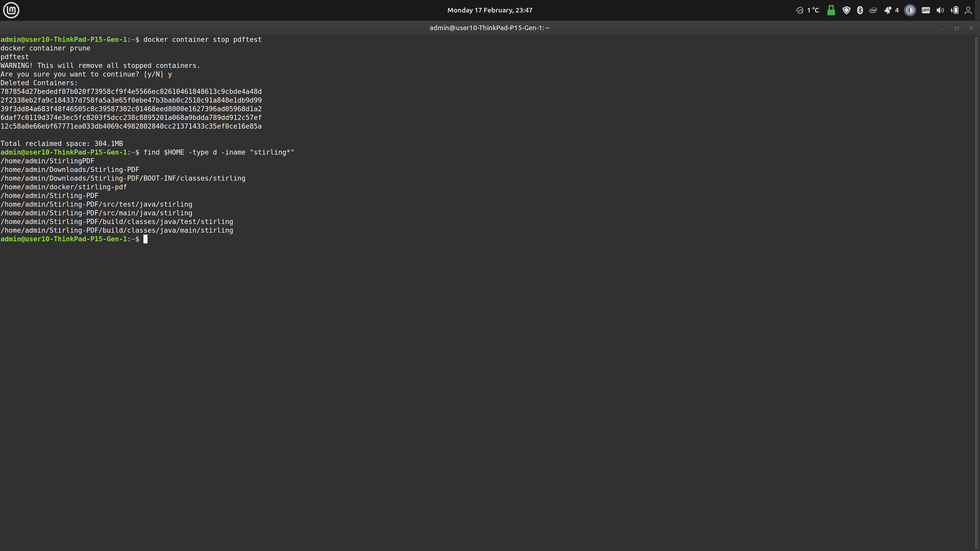This screenshot has height=551, width=980.
Task: Click the build/classes/java/main/stirling path
Action: (117, 230)
